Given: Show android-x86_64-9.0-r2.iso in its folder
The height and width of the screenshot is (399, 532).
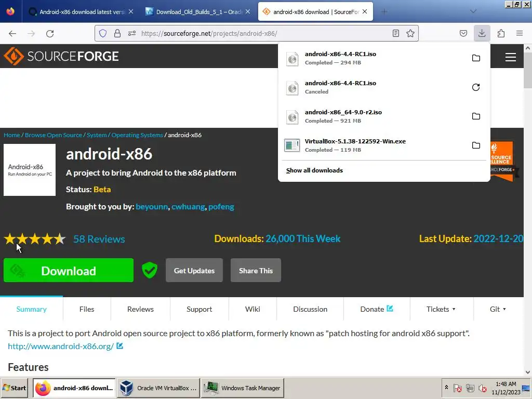Looking at the screenshot, I should (476, 116).
